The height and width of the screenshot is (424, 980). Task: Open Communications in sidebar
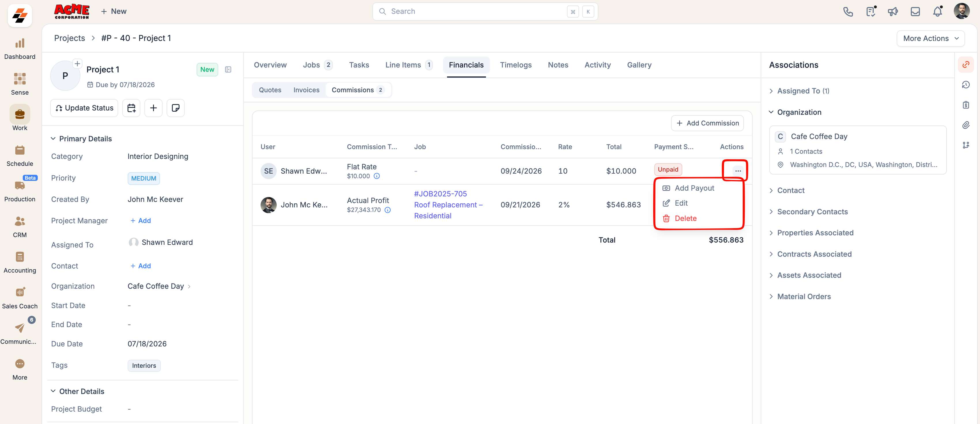point(19,334)
